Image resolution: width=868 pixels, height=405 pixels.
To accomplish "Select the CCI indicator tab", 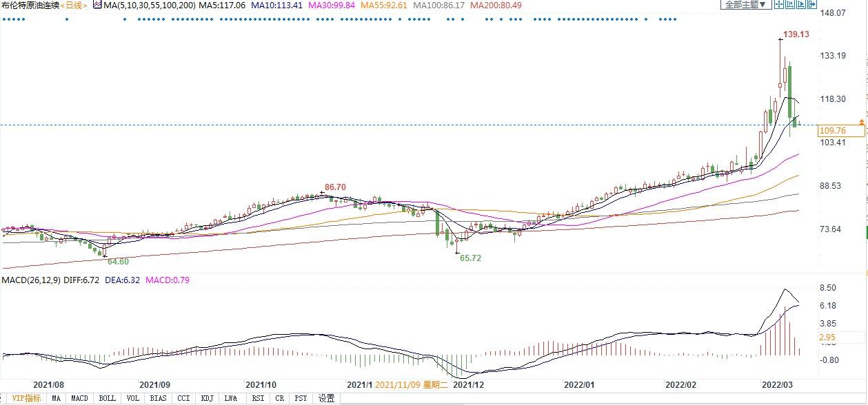I will [183, 398].
